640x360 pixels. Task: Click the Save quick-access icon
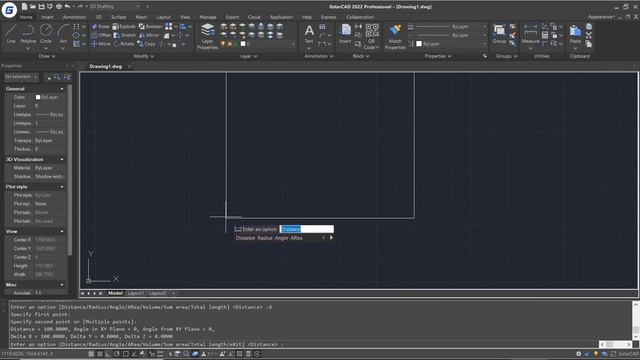click(x=41, y=7)
